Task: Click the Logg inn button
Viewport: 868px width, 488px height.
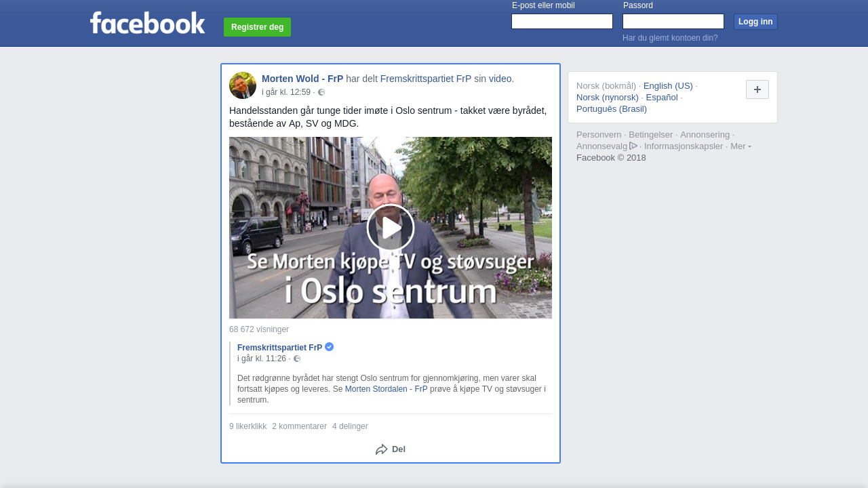Action: (x=755, y=22)
